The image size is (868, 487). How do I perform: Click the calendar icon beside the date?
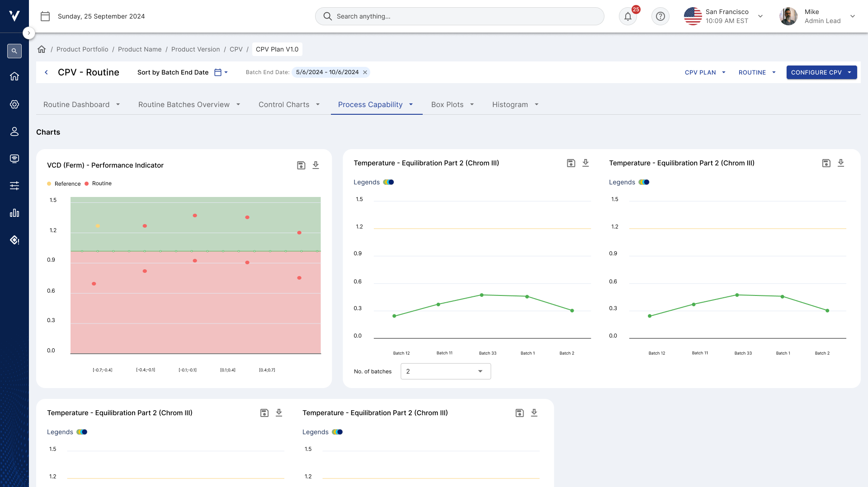[45, 16]
